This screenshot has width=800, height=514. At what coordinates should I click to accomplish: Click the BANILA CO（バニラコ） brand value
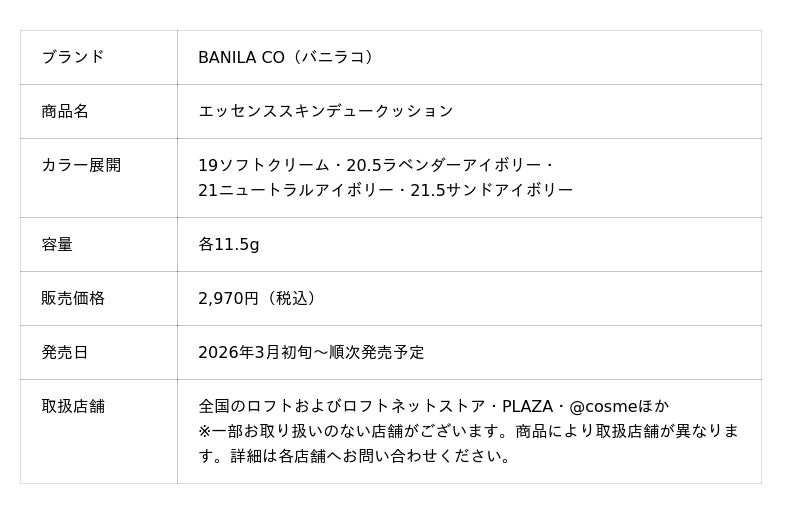[x=288, y=57]
